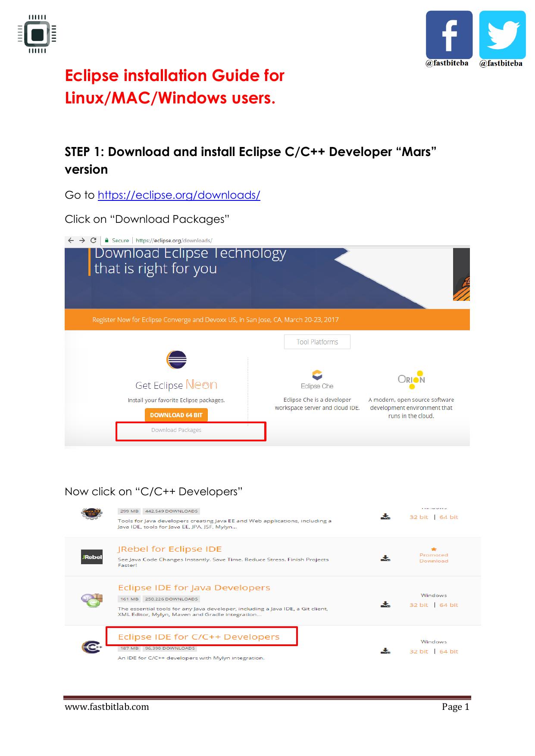Viewport: 535px width, 756px height.
Task: Click the Orion logo
Action: (411, 380)
